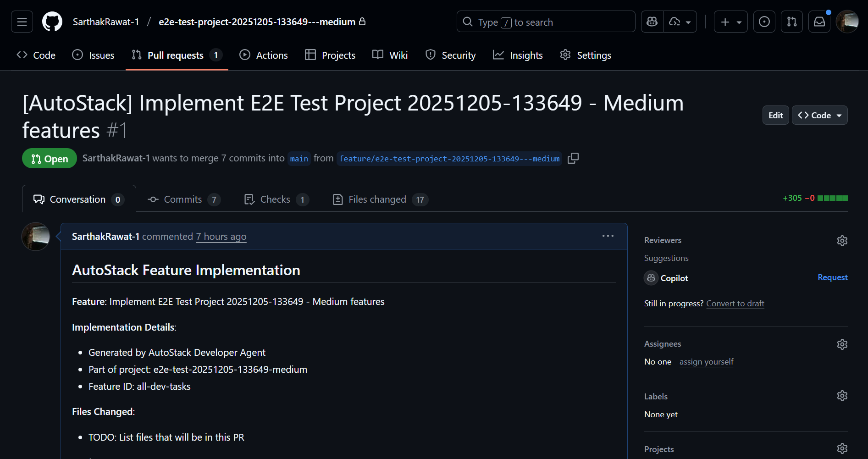The height and width of the screenshot is (459, 868).
Task: Open the agents dropdown next to Copilot
Action: [680, 22]
